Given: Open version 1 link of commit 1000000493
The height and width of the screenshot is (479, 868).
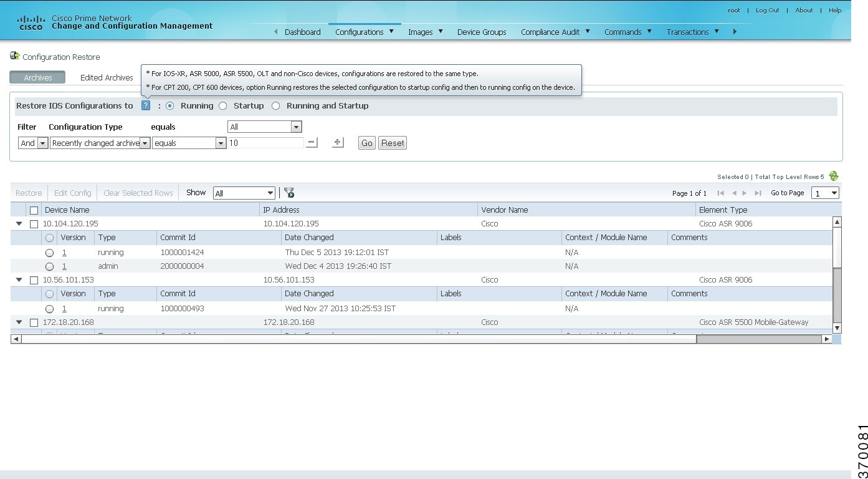Looking at the screenshot, I should click(64, 309).
